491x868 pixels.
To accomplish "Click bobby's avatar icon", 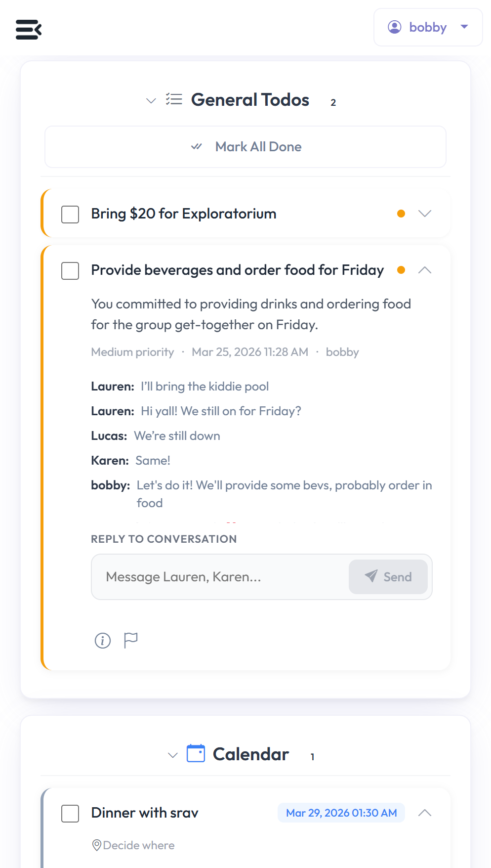I will pos(394,27).
